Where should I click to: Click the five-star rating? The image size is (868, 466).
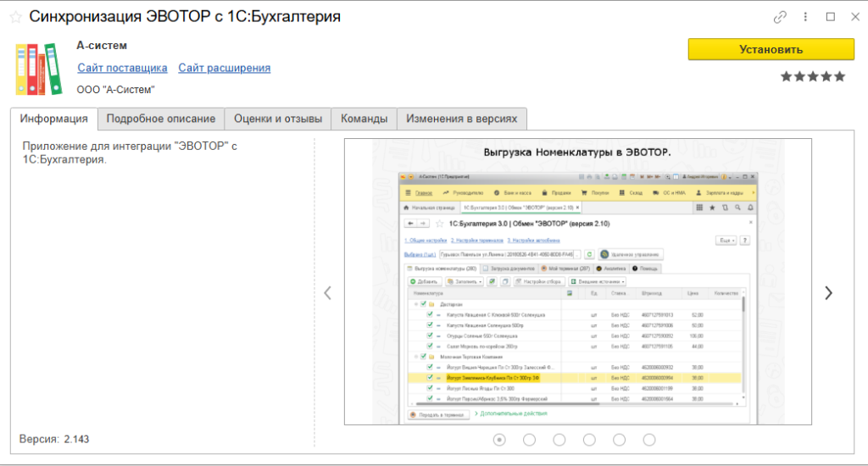pos(813,76)
